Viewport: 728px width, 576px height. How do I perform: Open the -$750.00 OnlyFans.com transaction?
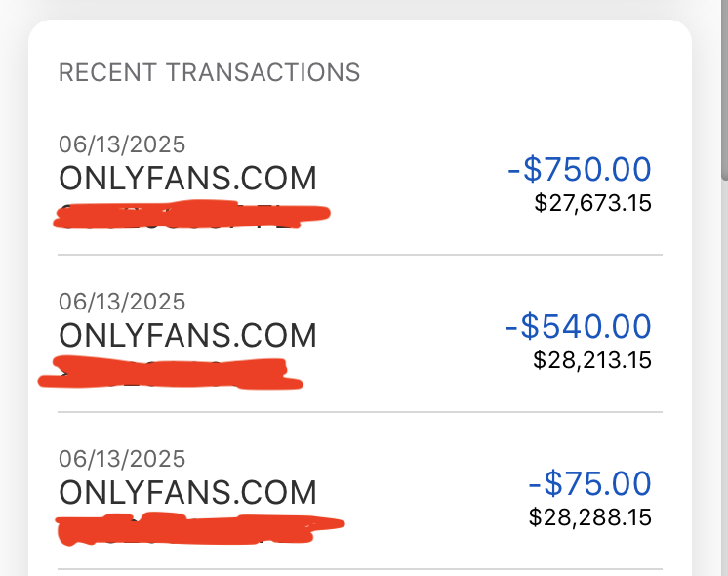[187, 179]
